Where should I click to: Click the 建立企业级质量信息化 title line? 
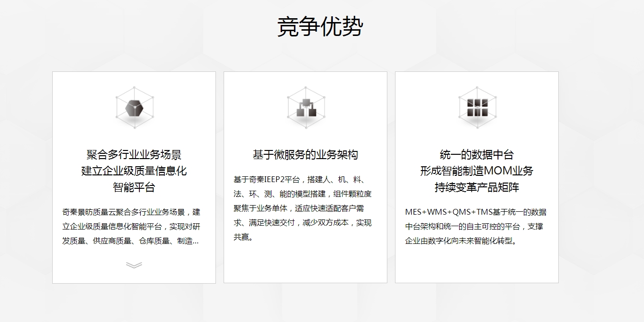click(134, 171)
